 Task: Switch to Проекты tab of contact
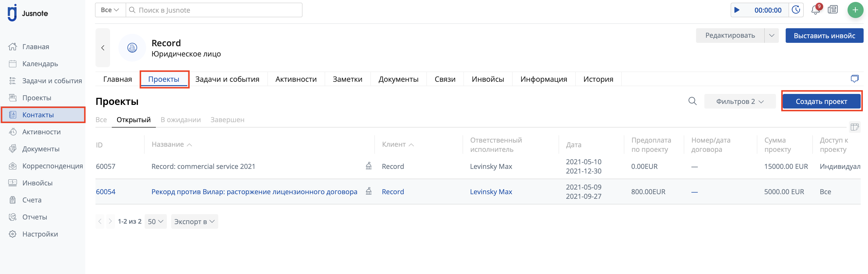164,79
